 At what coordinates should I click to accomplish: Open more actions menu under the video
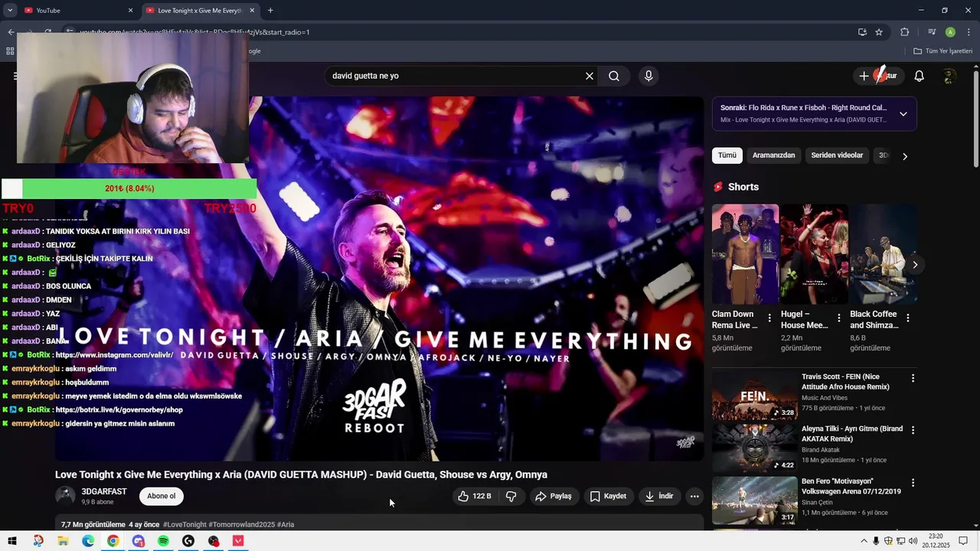pyautogui.click(x=694, y=496)
